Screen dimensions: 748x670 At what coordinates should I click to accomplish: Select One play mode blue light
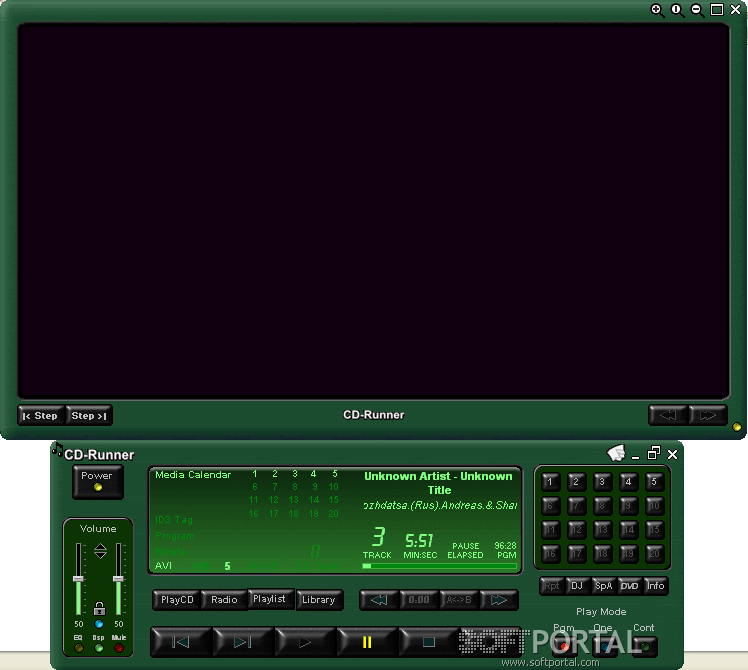click(604, 647)
